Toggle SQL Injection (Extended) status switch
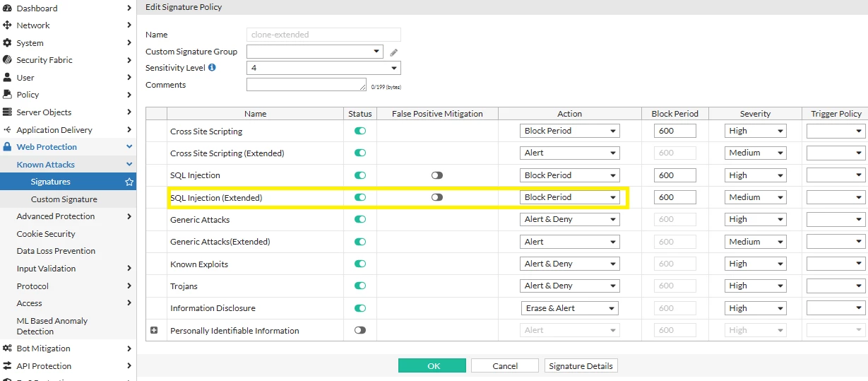This screenshot has height=381, width=868. pos(360,197)
